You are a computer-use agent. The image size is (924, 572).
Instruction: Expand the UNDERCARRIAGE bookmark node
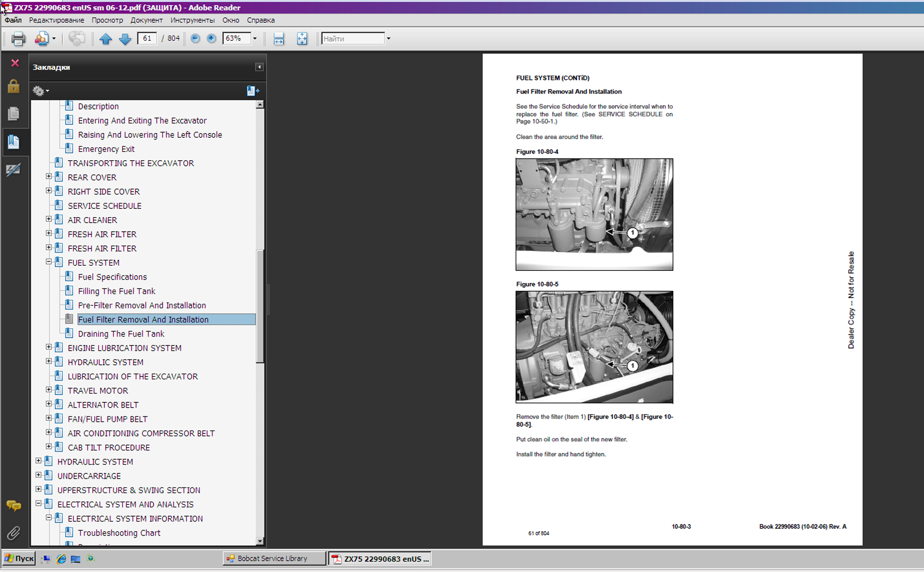[x=39, y=475]
